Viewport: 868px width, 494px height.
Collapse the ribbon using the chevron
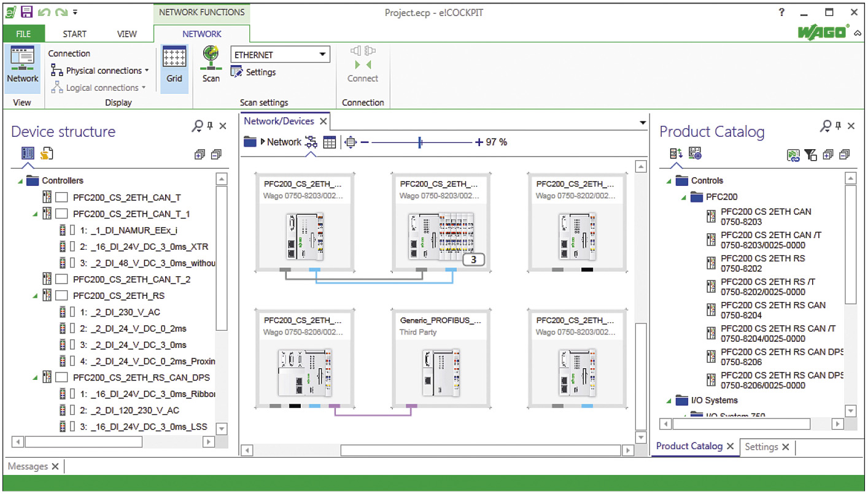pos(858,33)
